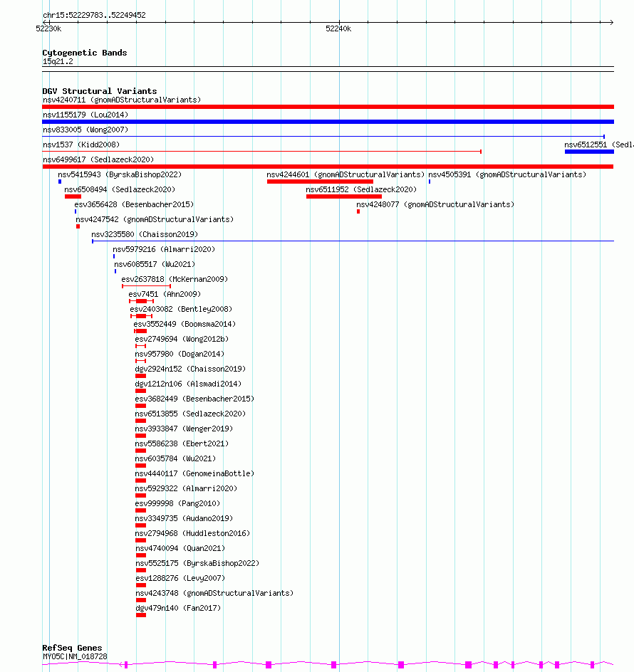Click the dgv1212n106 (Alsmadi2014) label
The height and width of the screenshot is (672, 634).
188,384
